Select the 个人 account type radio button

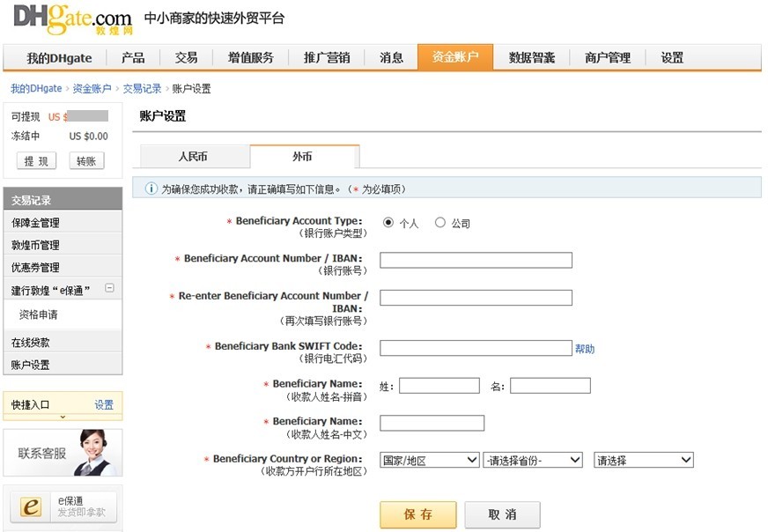(x=386, y=221)
